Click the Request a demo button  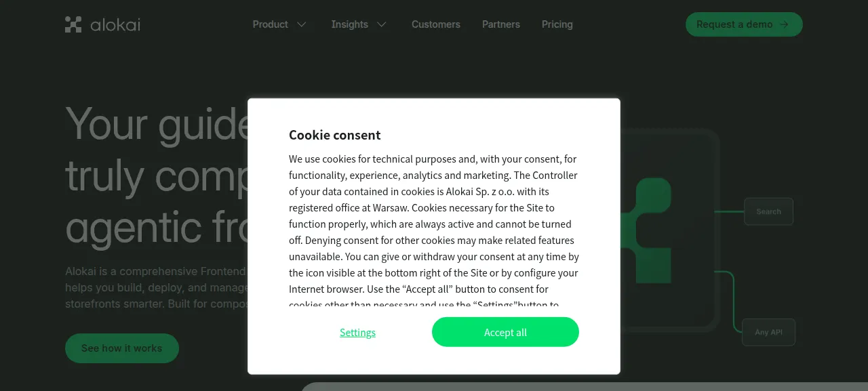coord(744,24)
